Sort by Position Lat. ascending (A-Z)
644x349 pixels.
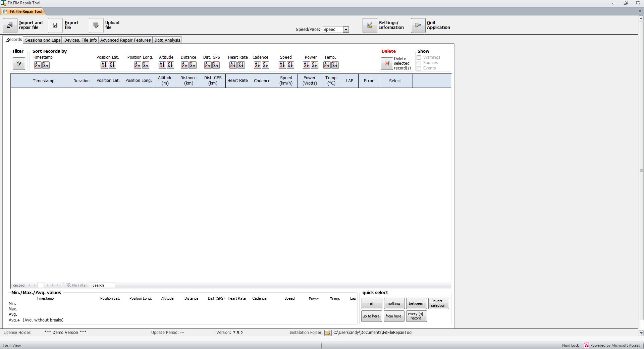coord(104,65)
